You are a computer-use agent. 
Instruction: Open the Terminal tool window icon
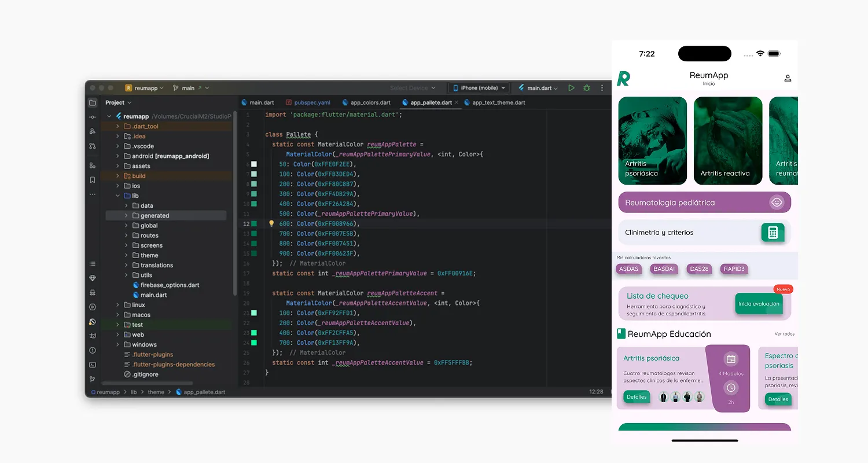tap(93, 365)
